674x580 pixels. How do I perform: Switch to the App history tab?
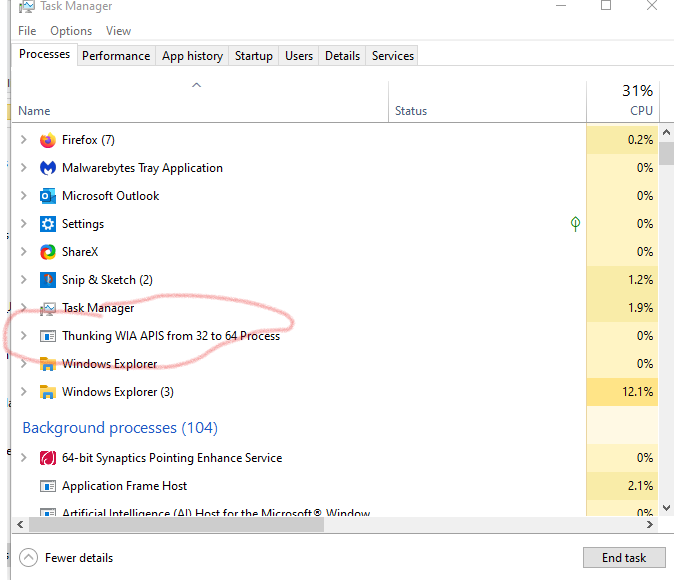[x=192, y=56]
